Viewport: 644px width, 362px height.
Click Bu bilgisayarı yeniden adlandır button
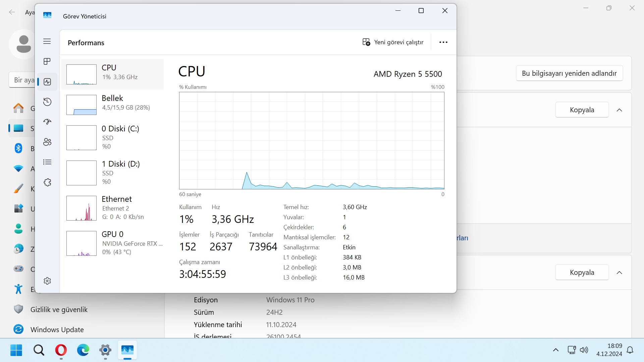click(569, 73)
